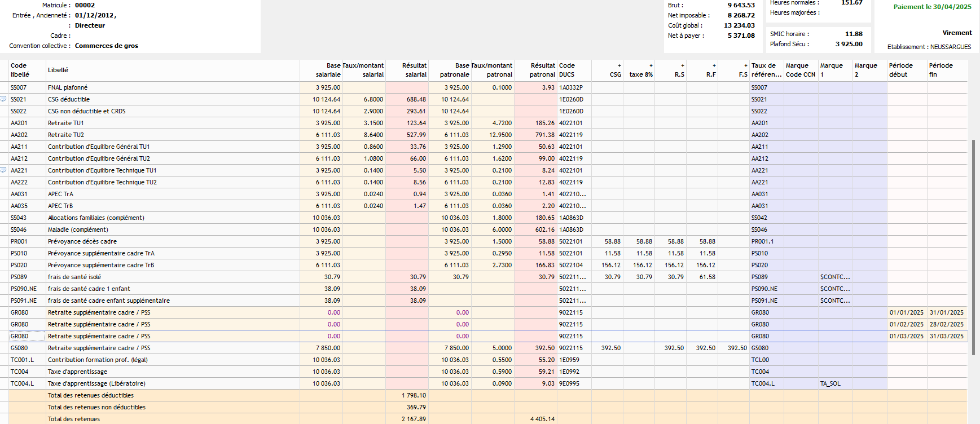Click the Net à payer value '5 371.08'
The image size is (980, 424).
pyautogui.click(x=741, y=36)
